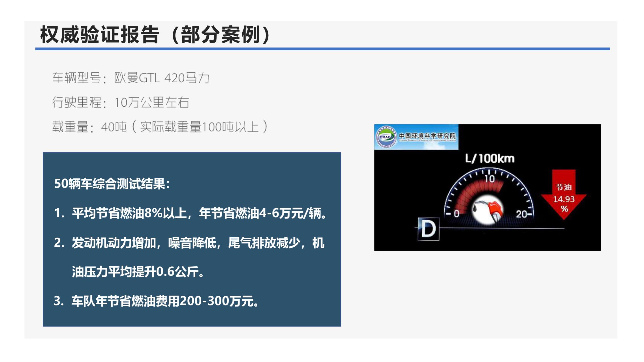Click the L/100km gauge label

click(490, 159)
